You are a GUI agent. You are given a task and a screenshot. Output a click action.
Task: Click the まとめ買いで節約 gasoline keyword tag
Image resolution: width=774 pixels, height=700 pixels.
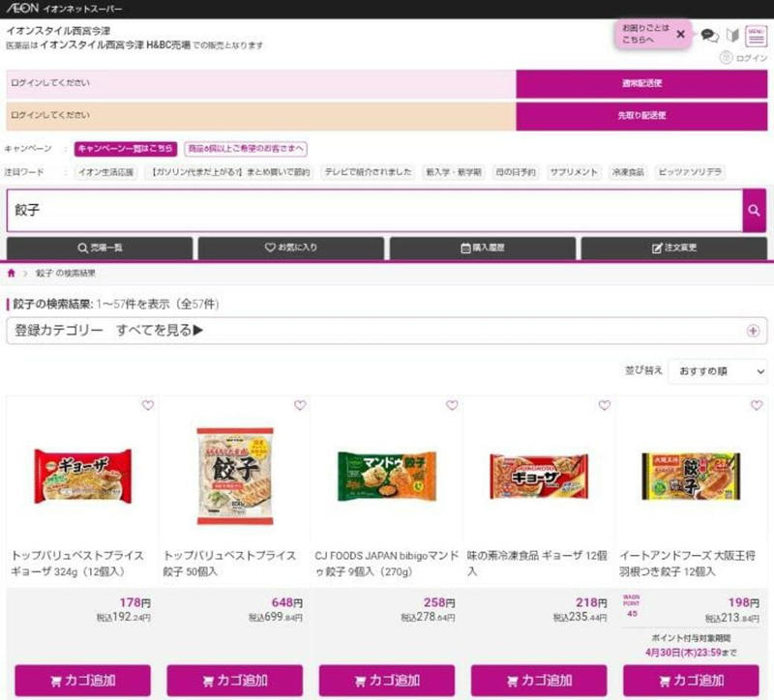(230, 172)
